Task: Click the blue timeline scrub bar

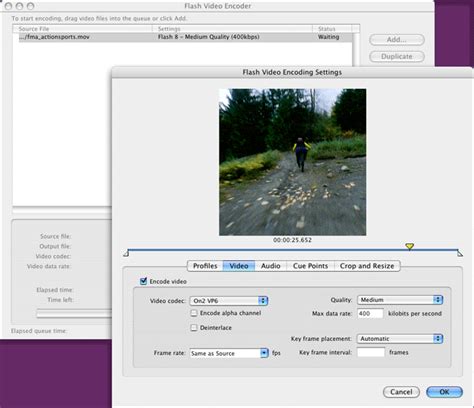Action: 293,249
